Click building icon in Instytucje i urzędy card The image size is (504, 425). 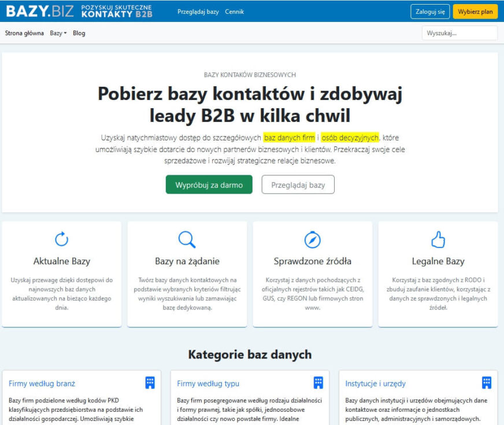[x=487, y=383]
